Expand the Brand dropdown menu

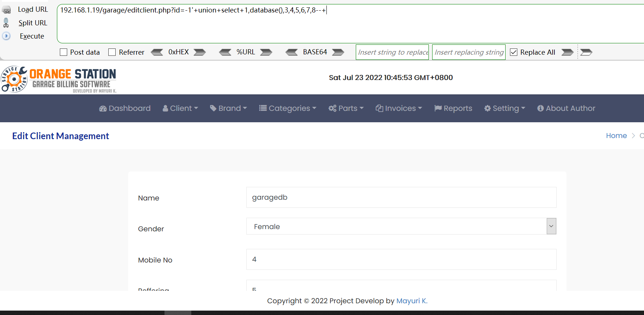click(x=228, y=108)
